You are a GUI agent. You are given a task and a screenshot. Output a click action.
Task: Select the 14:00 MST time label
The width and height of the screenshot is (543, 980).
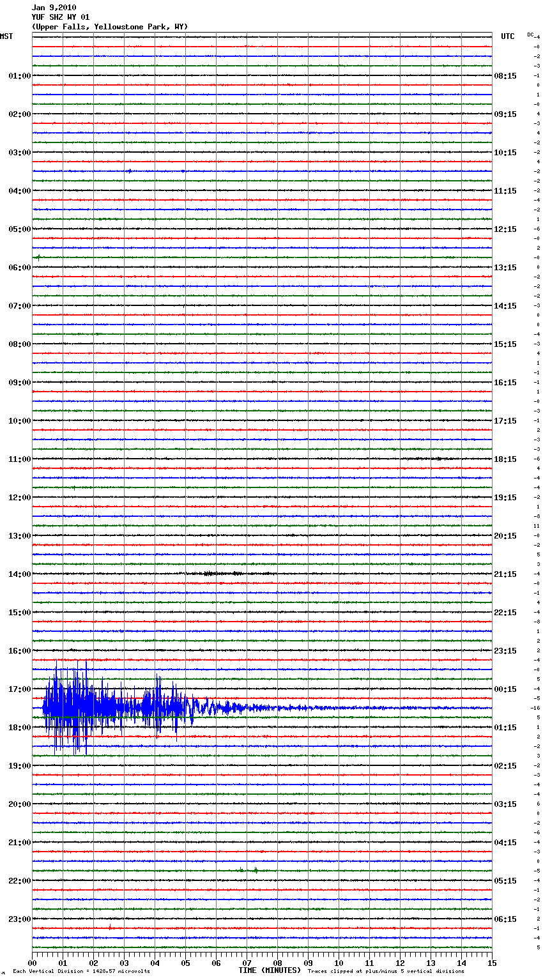(20, 574)
